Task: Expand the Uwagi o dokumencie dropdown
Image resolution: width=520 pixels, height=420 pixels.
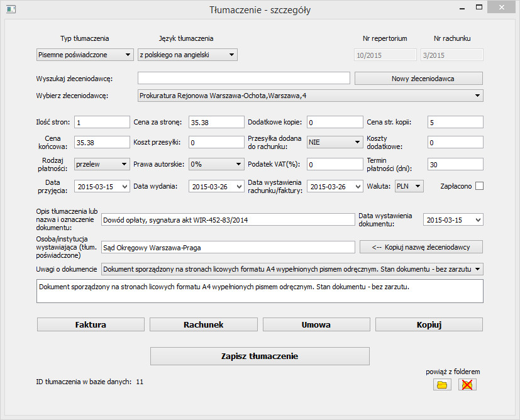Action: (x=292, y=269)
